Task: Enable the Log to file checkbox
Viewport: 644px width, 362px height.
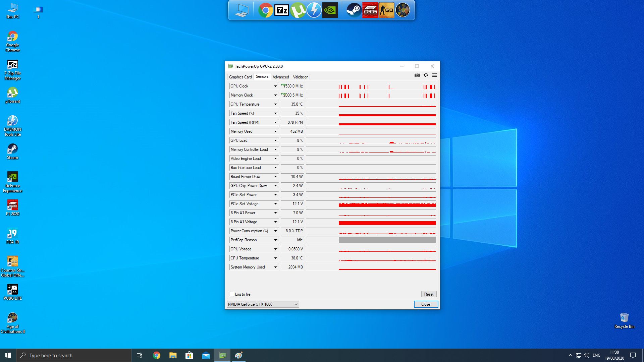Action: click(x=232, y=294)
